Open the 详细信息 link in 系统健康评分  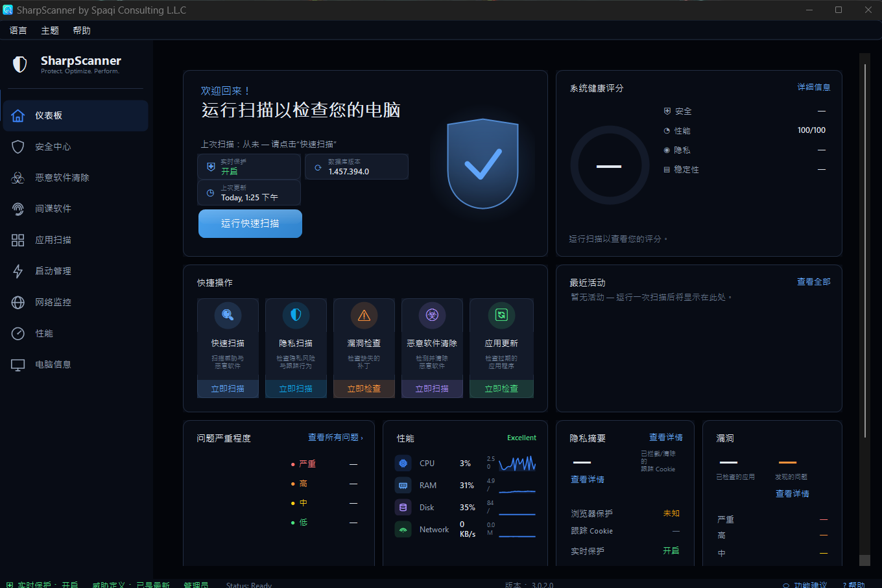click(814, 87)
